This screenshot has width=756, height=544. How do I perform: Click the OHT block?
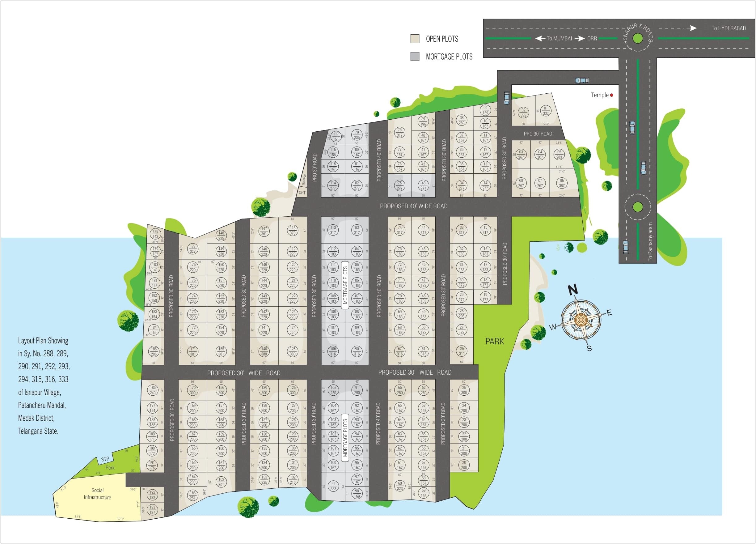pos(302,193)
